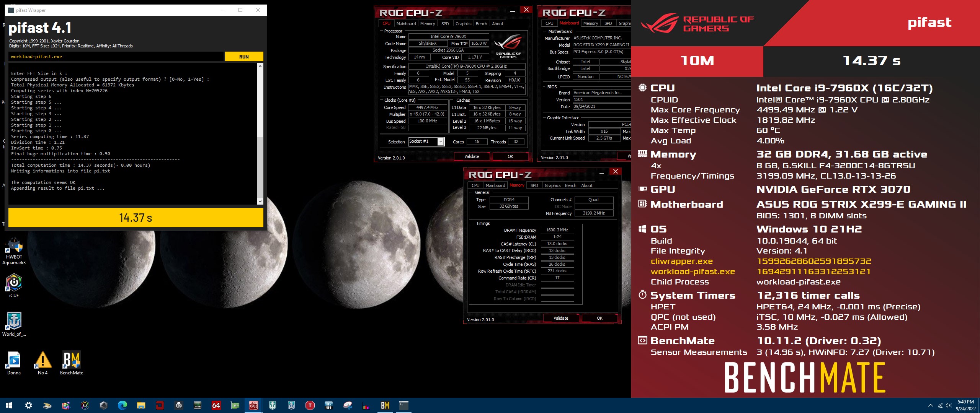Viewport: 980px width, 413px height.
Task: Click the yellow RUN button in pifast
Action: click(x=244, y=57)
